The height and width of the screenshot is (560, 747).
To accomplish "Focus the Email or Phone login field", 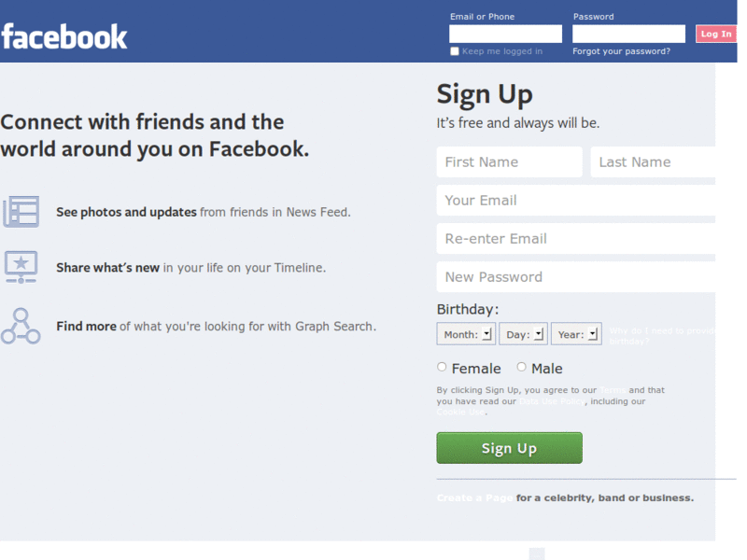I will tap(505, 34).
